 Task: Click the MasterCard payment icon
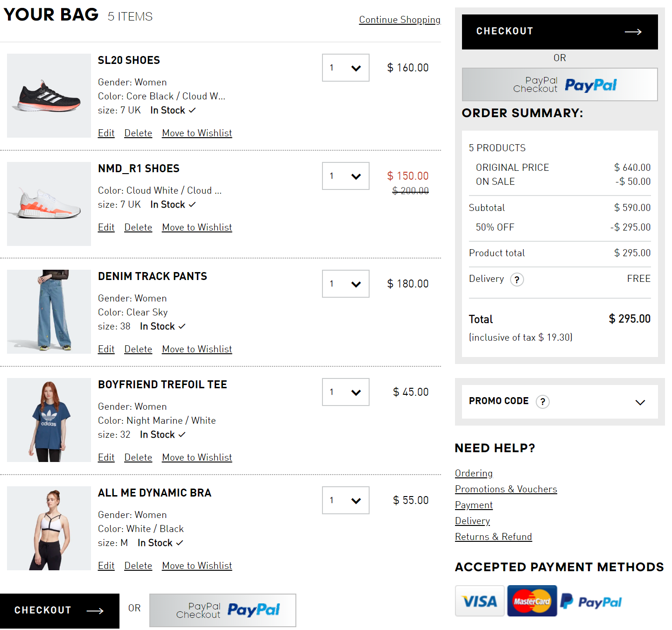pyautogui.click(x=532, y=601)
